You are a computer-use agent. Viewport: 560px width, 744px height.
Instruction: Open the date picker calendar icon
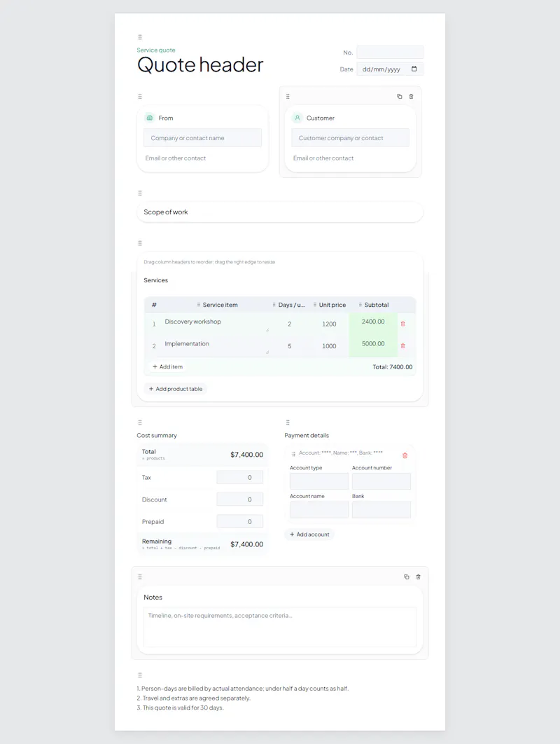point(414,69)
